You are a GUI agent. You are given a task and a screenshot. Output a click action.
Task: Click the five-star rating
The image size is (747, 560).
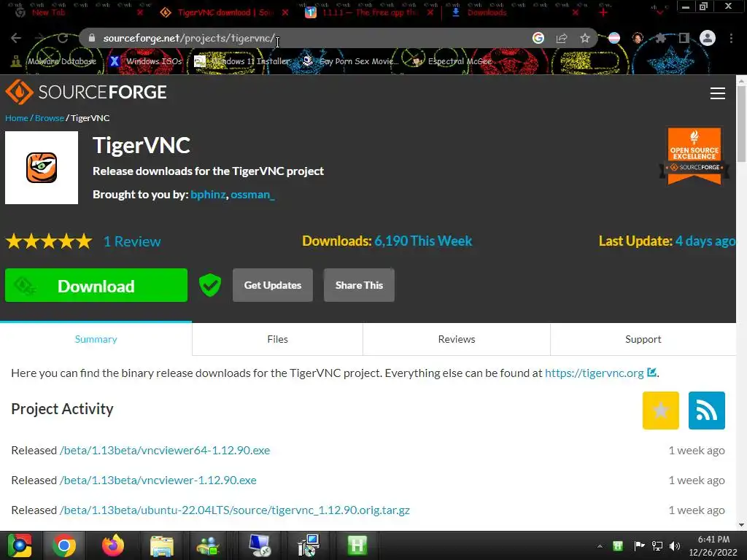(x=49, y=241)
